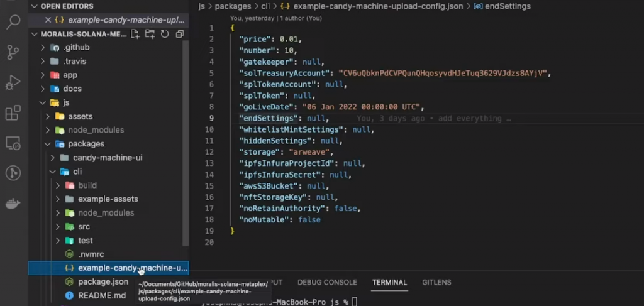Image resolution: width=644 pixels, height=306 pixels.
Task: Expand the assets folder
Action: click(x=48, y=116)
